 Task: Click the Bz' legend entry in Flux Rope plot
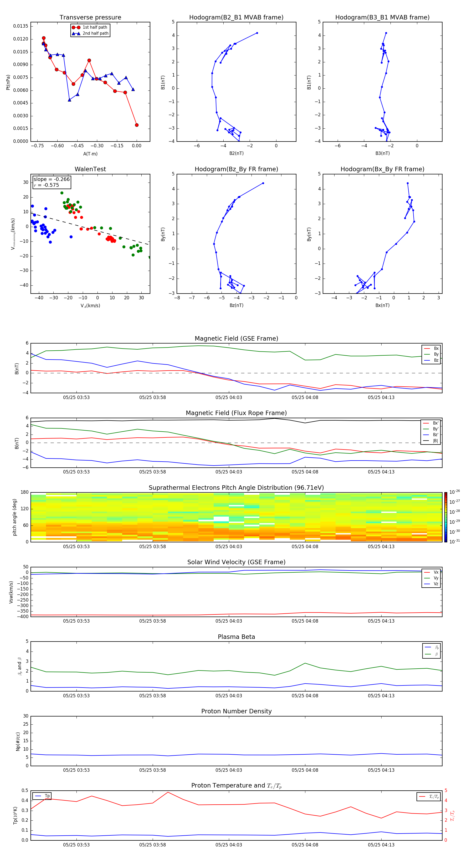[x=431, y=435]
